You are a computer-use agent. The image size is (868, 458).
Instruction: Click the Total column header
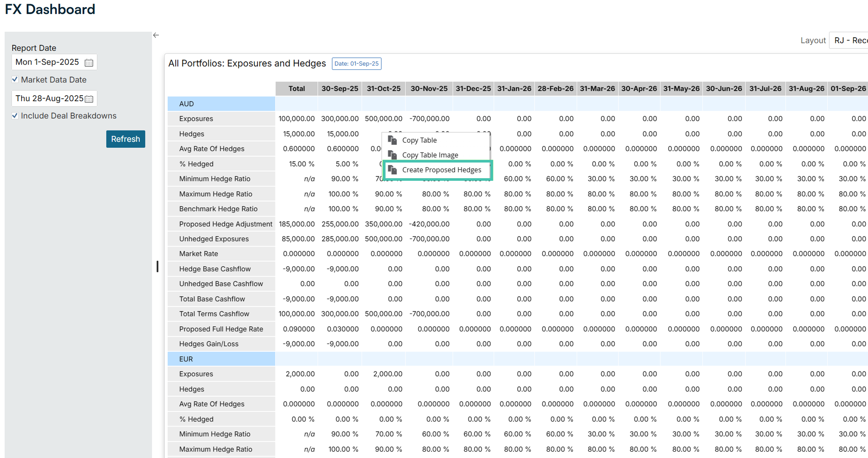tap(297, 89)
